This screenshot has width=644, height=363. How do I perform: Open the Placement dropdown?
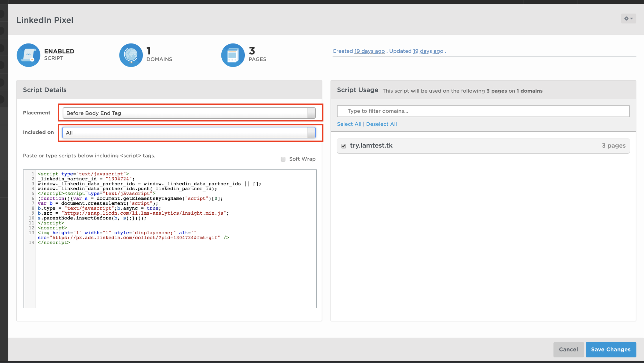click(189, 113)
